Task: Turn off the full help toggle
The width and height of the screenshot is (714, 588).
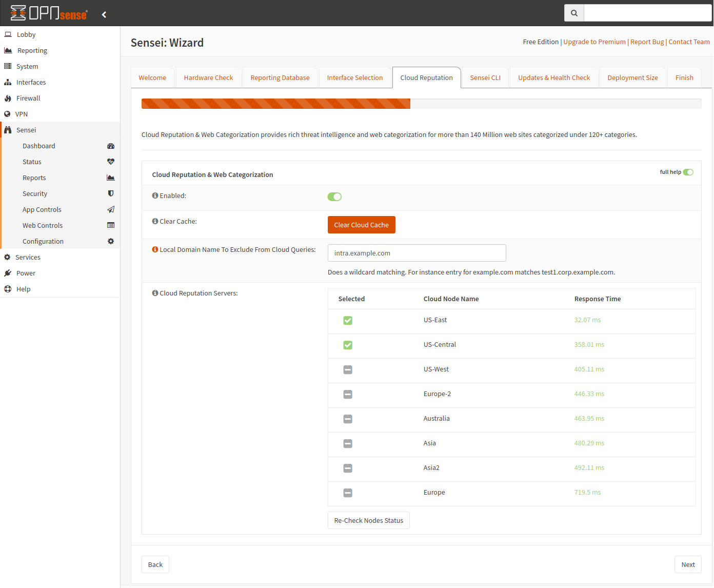Action: tap(688, 172)
